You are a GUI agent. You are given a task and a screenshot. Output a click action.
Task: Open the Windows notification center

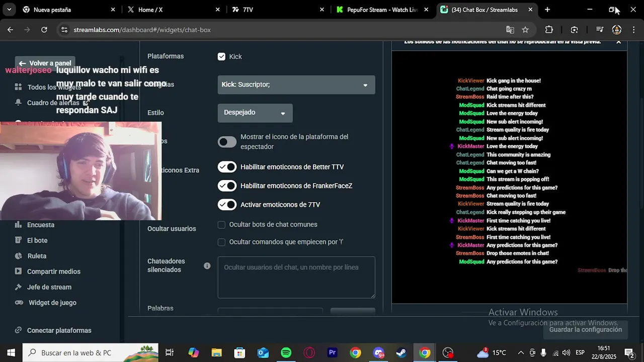tap(629, 353)
